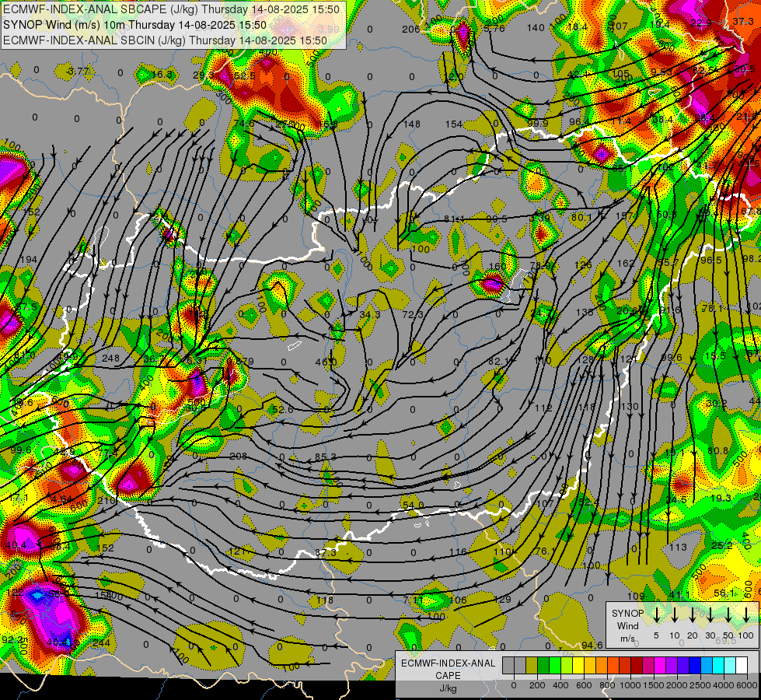761x700 pixels.
Task: Click the 52.6 value on the map
Action: tap(282, 410)
